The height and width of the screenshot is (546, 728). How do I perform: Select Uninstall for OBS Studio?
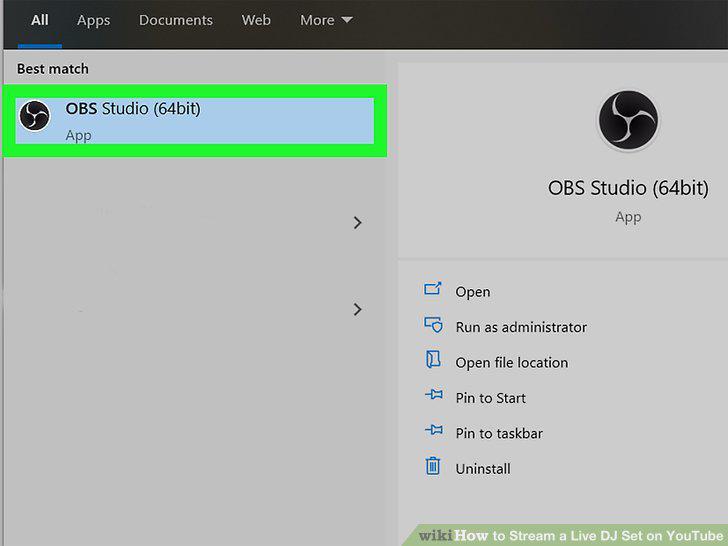click(x=483, y=469)
